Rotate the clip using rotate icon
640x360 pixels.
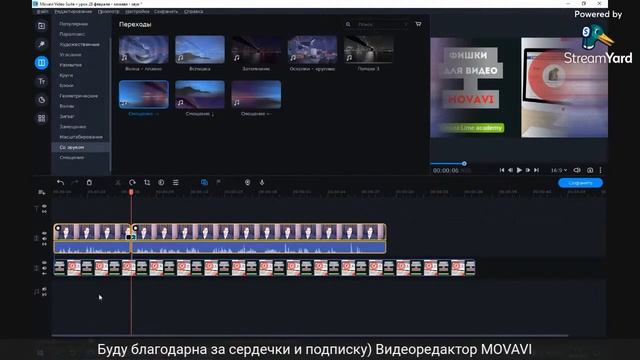tap(132, 182)
